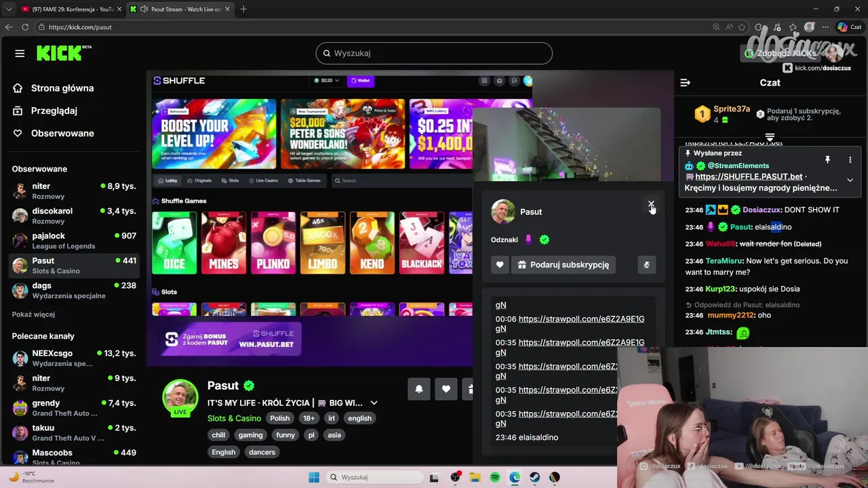Click Dosiaczux username in chat
The image size is (868, 488).
pos(761,210)
